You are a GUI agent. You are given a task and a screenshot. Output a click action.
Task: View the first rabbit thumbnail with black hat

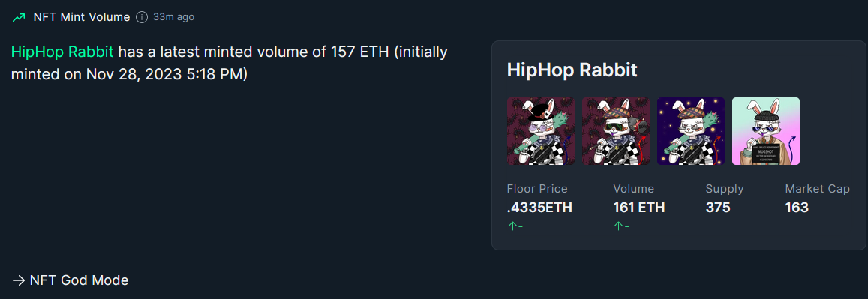click(x=541, y=131)
